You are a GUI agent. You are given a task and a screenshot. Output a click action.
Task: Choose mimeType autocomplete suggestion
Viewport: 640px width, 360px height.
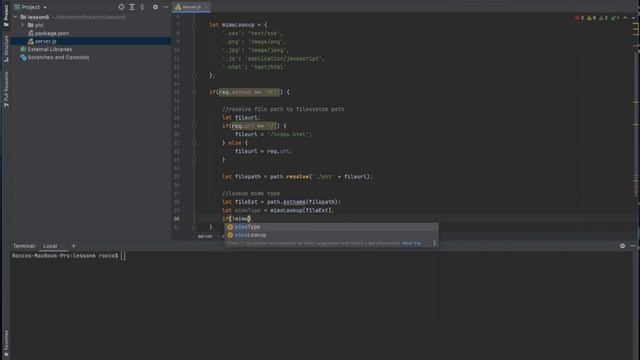pyautogui.click(x=331, y=227)
